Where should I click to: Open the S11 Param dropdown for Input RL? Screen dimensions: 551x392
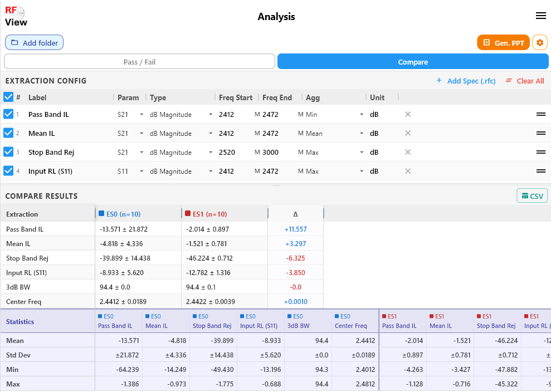[x=130, y=171]
